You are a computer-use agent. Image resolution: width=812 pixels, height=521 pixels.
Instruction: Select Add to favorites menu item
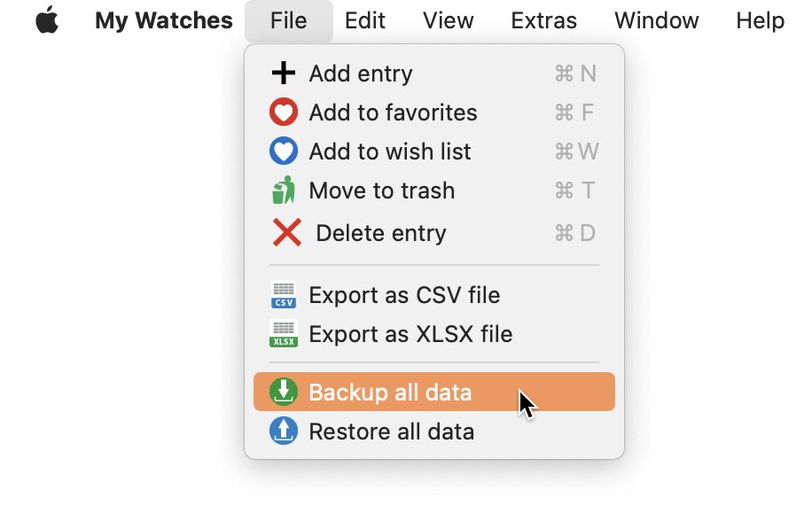click(434, 113)
